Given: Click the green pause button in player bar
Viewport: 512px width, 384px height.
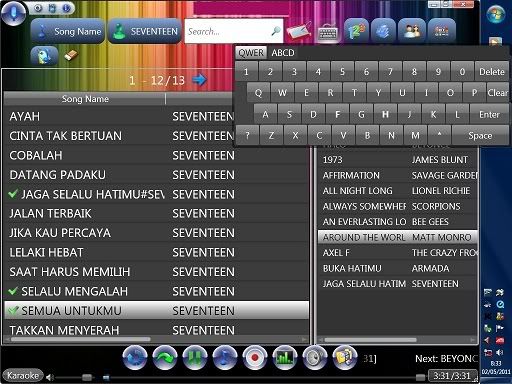Looking at the screenshot, I should (x=195, y=358).
